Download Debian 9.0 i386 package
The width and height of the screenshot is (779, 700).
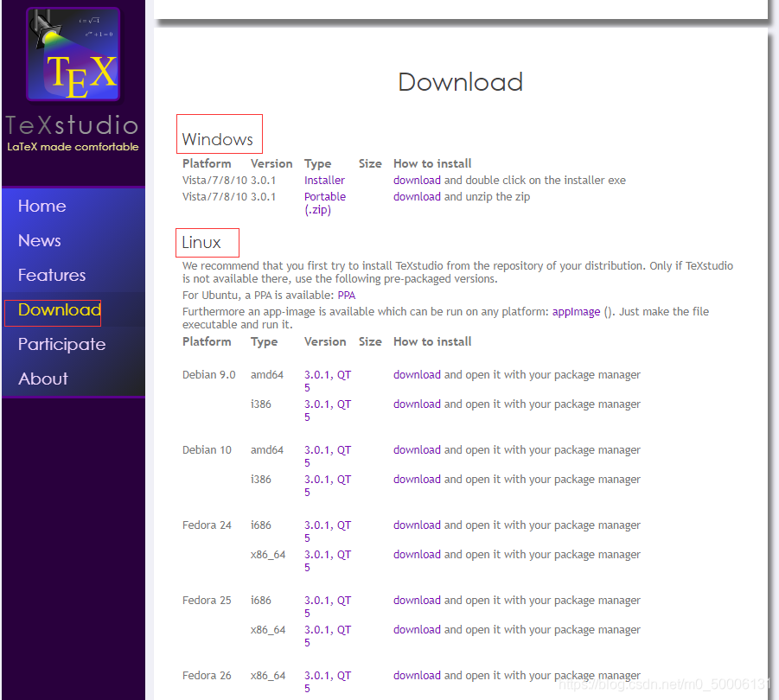click(417, 404)
